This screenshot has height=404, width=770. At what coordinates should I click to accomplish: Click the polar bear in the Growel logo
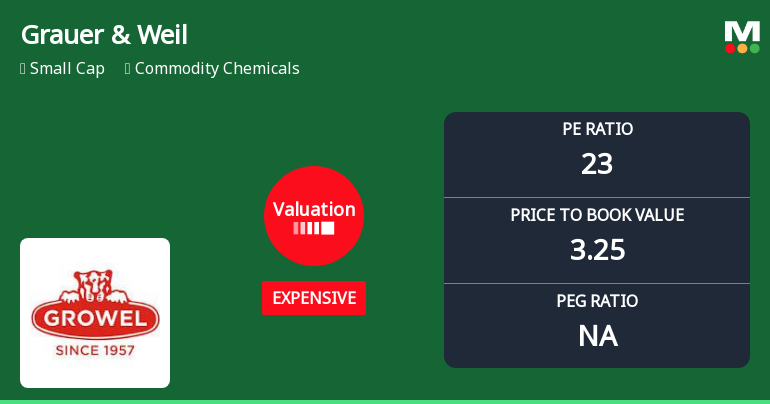(95, 287)
